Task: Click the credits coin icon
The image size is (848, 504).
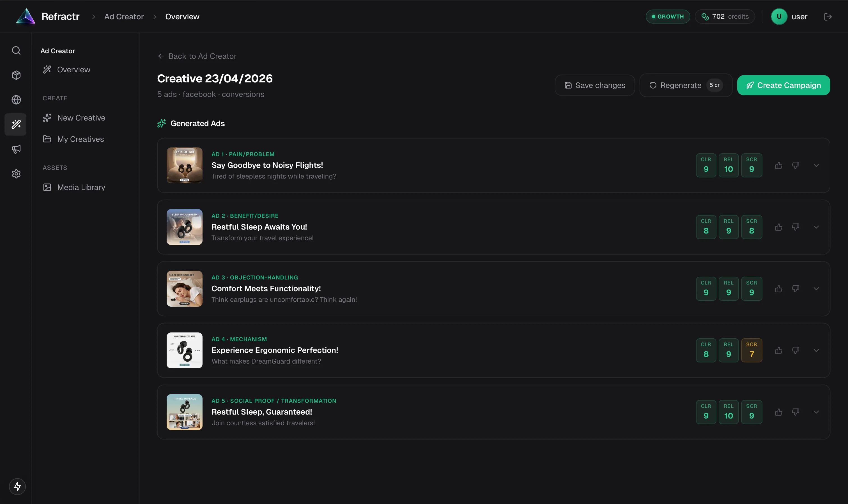Action: (x=705, y=17)
